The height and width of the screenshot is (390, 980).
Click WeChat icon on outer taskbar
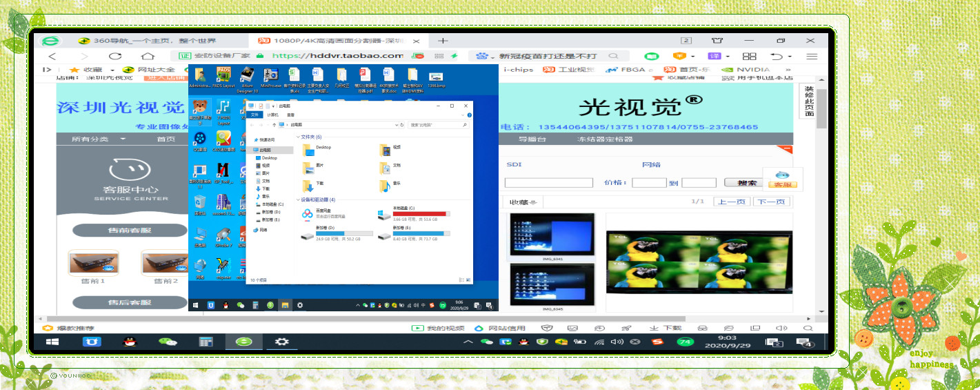click(167, 341)
